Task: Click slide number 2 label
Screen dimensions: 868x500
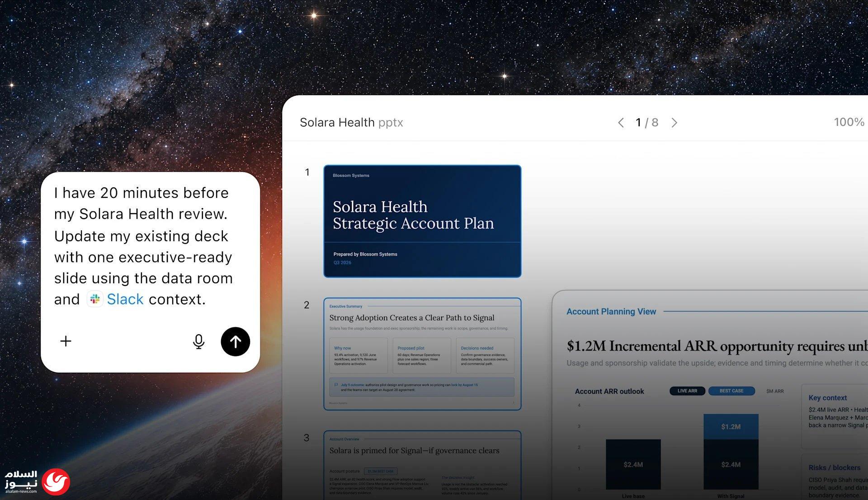Action: (x=307, y=305)
